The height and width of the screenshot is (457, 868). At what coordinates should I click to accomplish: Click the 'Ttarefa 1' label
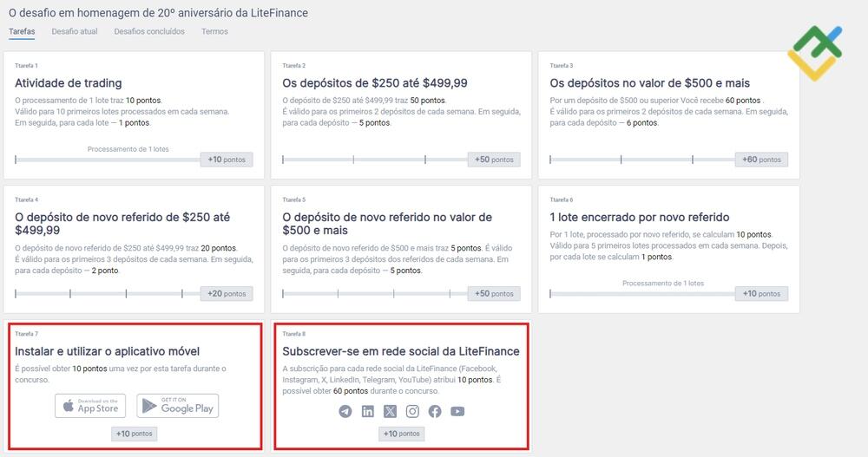pos(26,66)
